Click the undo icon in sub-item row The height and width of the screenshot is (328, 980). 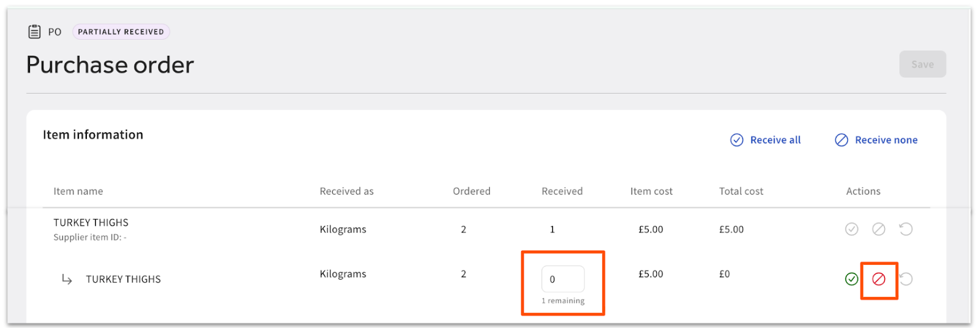coord(907,279)
